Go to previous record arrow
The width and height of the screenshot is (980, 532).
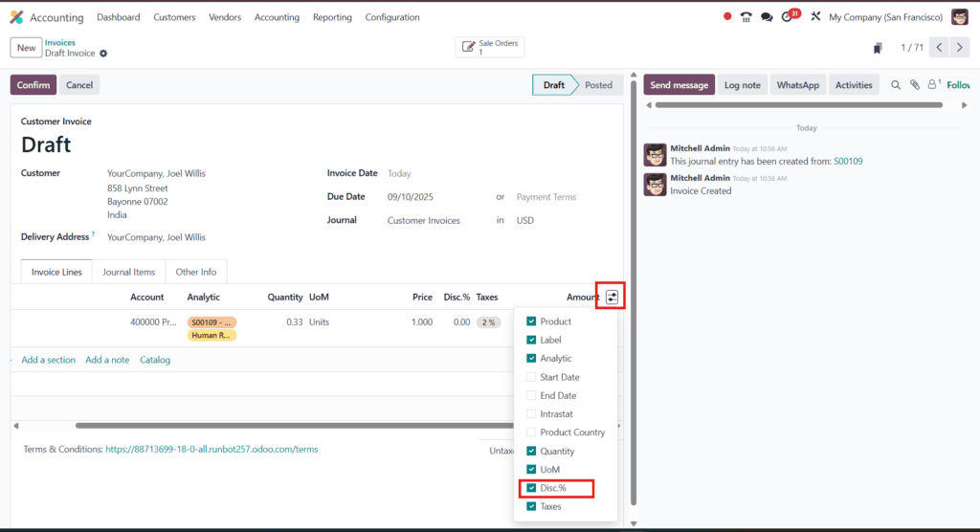(939, 48)
